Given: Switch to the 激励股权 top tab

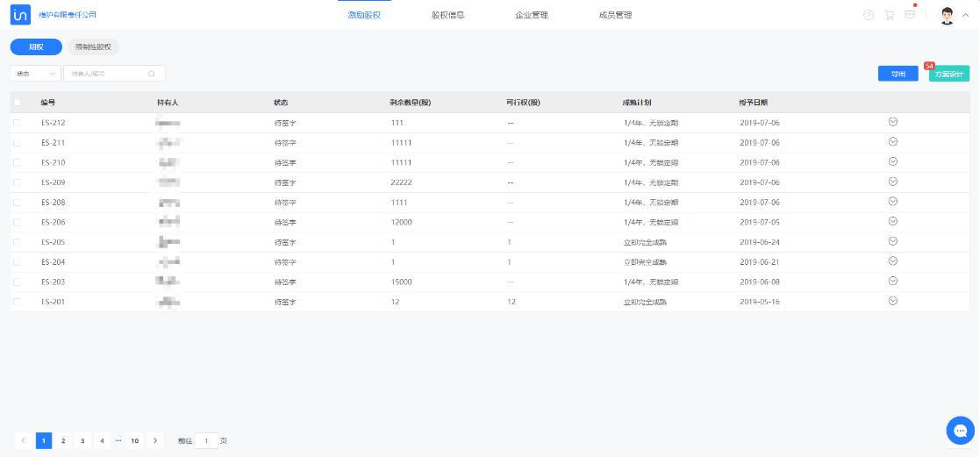Looking at the screenshot, I should [364, 15].
